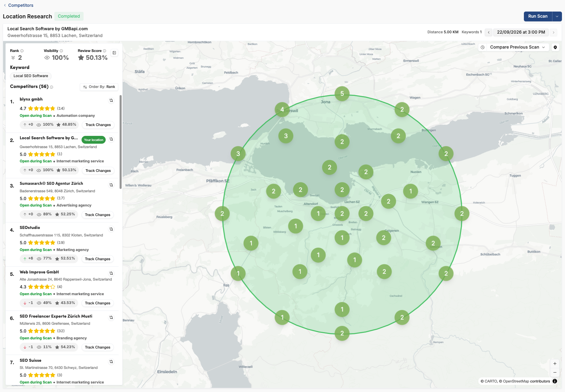Track Changes for Local Search Software

[98, 171]
